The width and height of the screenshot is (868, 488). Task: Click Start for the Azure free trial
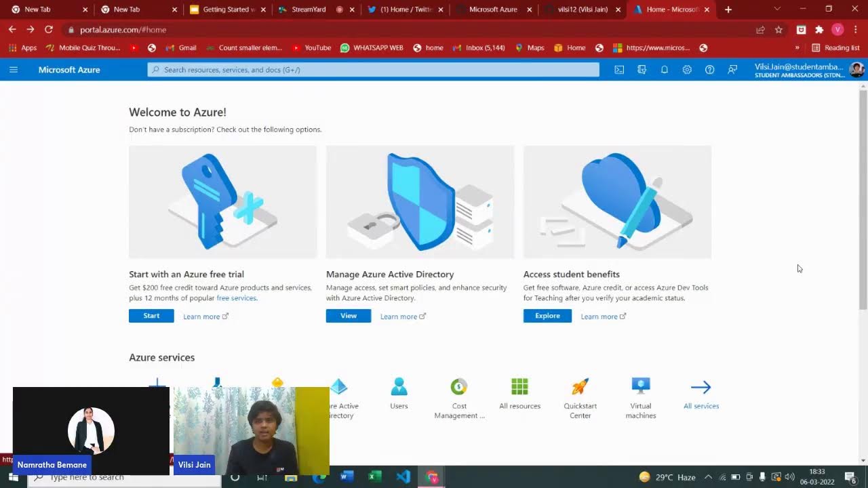(151, 316)
